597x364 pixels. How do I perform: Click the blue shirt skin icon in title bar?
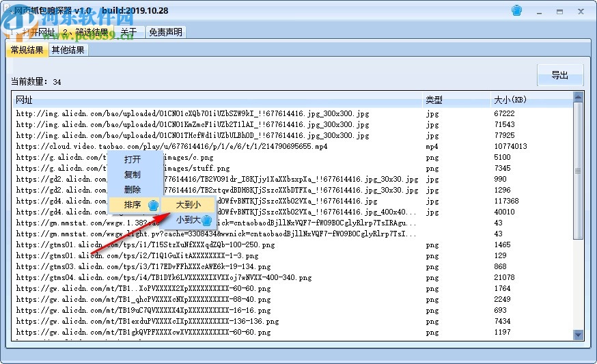[x=516, y=11]
